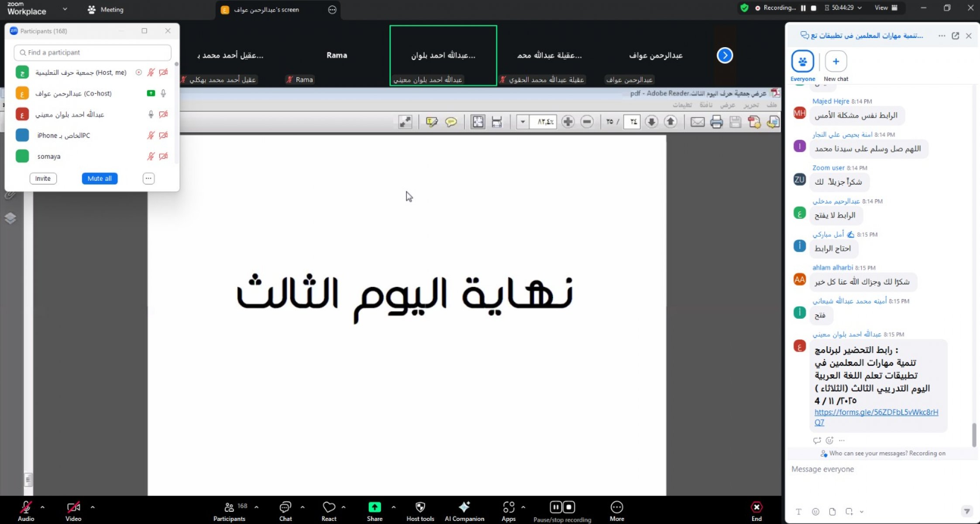Click the Find a participant search field

(93, 52)
